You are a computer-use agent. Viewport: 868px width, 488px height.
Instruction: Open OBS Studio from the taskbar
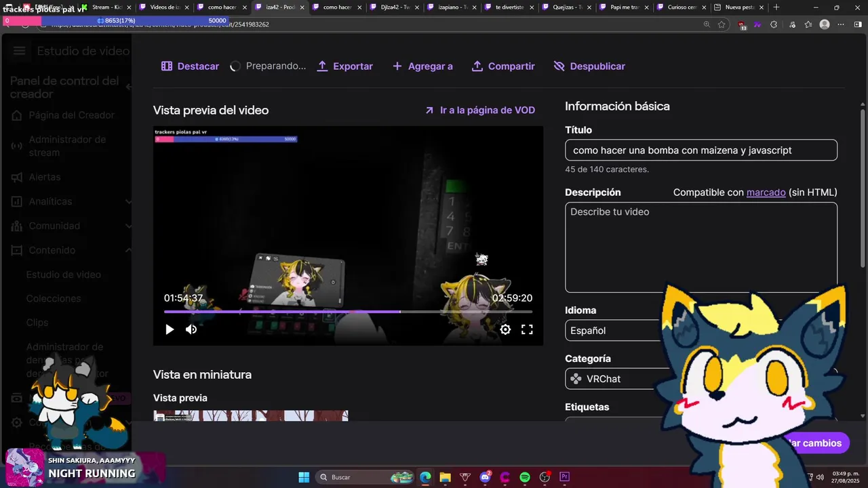(x=545, y=477)
